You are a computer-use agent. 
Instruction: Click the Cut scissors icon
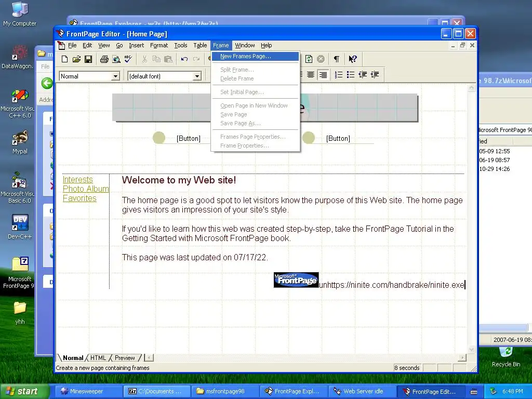[x=144, y=59]
